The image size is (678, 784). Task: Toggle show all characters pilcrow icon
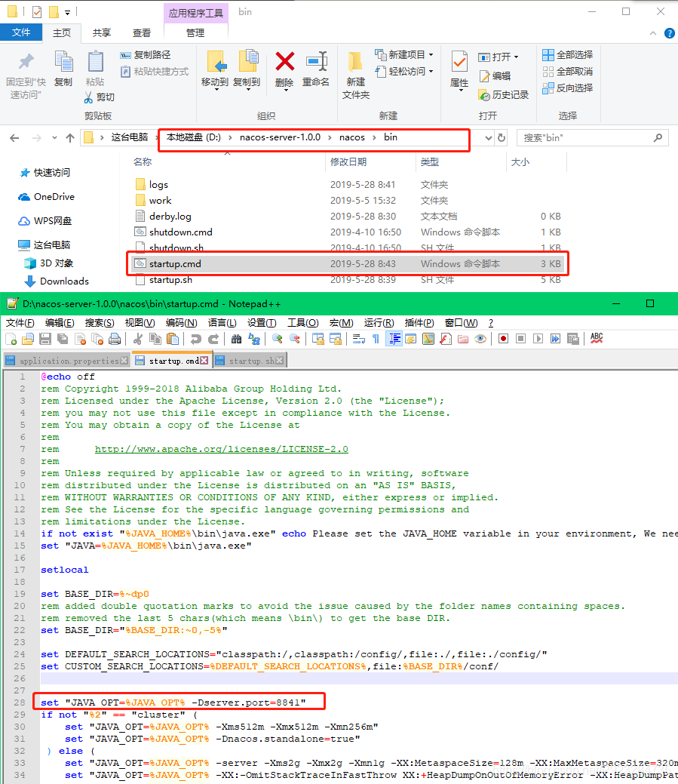(x=376, y=339)
